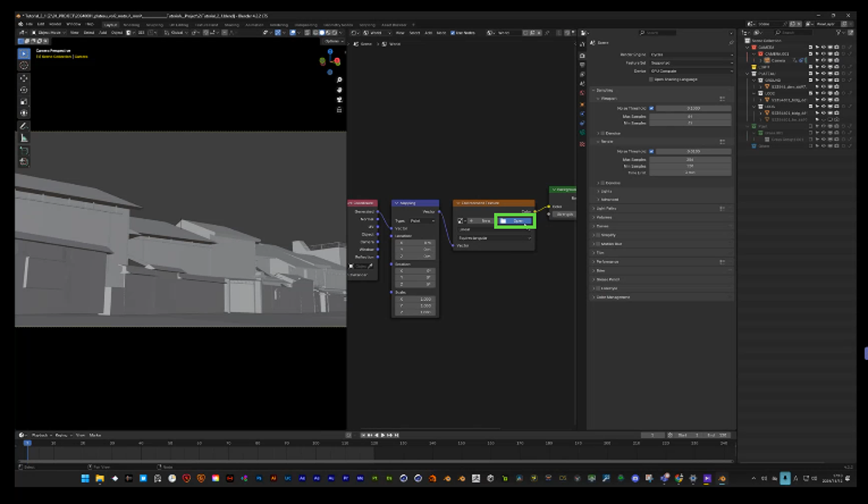Click Open button on Environment Texture node
Viewport: 868px width, 504px height.
click(x=514, y=221)
